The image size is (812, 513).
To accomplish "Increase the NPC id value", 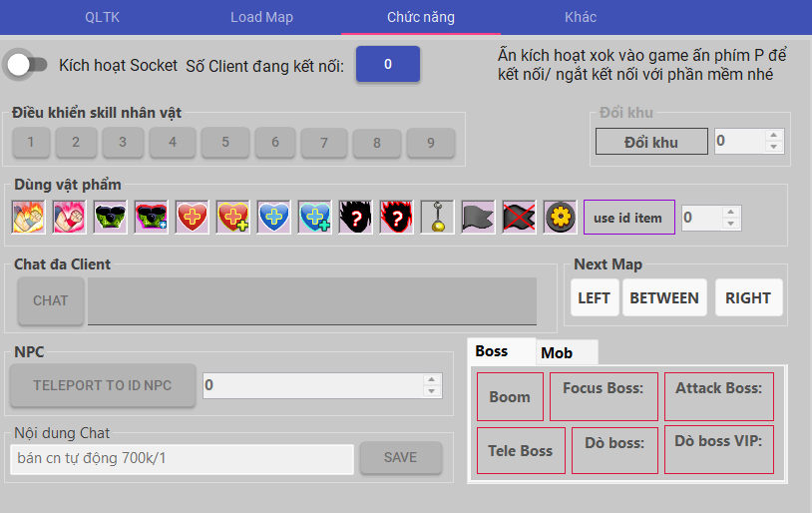I will pos(431,379).
